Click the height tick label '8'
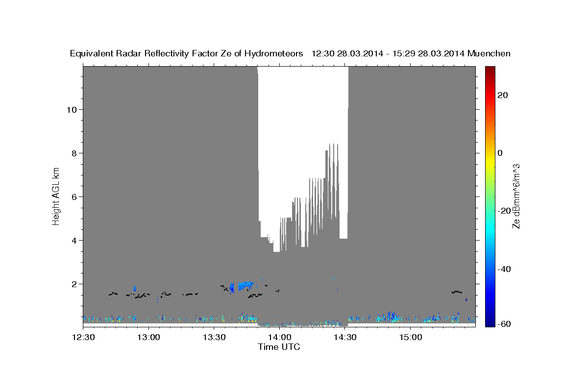 coord(73,153)
